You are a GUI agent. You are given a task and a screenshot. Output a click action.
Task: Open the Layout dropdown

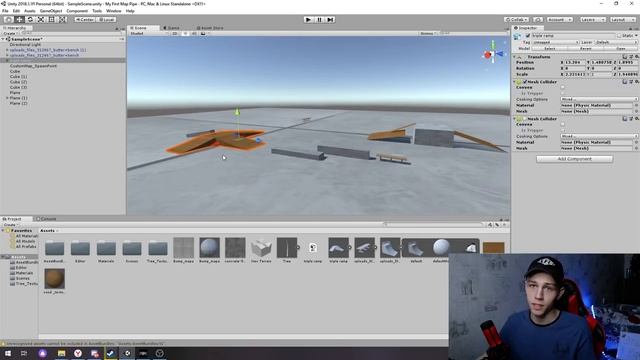(623, 20)
